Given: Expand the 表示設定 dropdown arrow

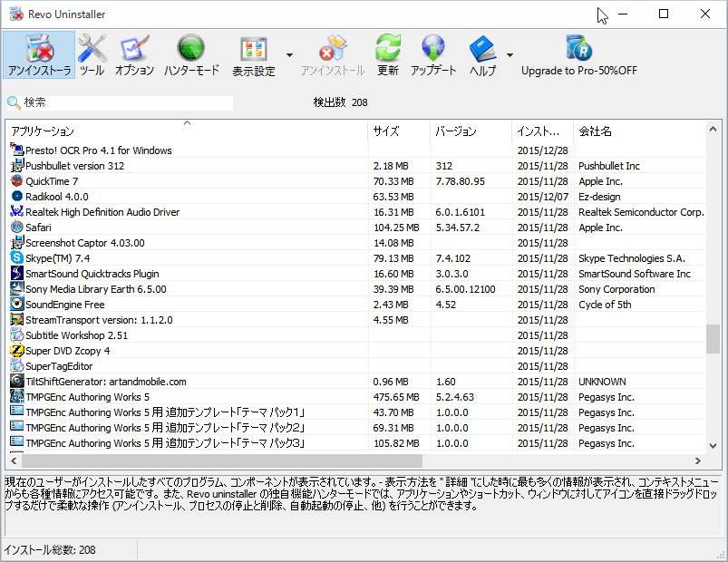Looking at the screenshot, I should pos(290,55).
